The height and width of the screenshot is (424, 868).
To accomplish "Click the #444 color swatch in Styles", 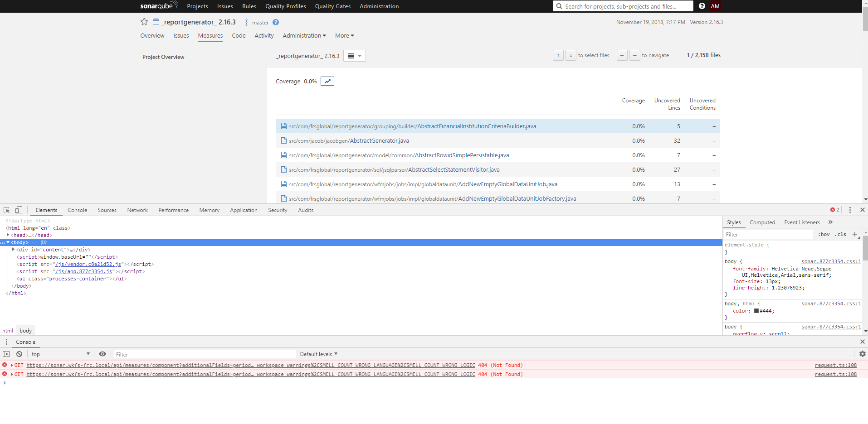I will click(x=756, y=311).
